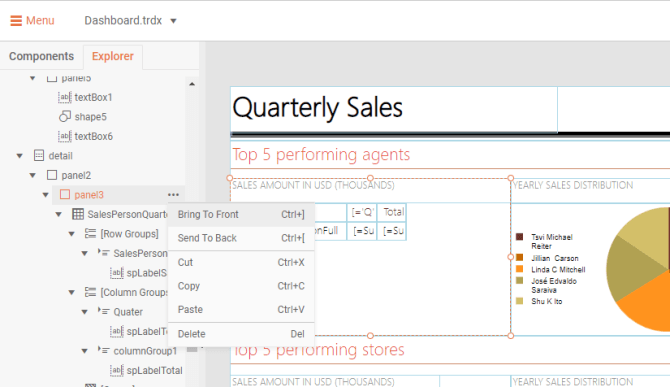Click the columnGroup1 group icon
The width and height of the screenshot is (670, 387).
click(103, 350)
